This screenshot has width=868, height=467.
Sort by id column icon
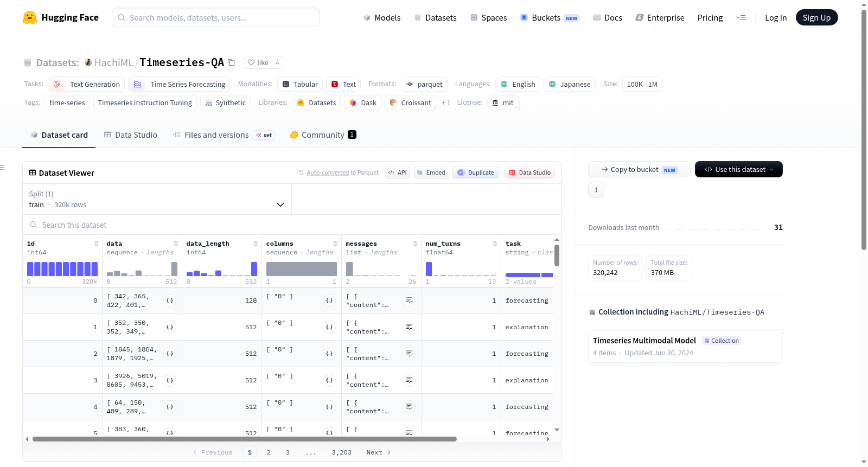(x=96, y=244)
